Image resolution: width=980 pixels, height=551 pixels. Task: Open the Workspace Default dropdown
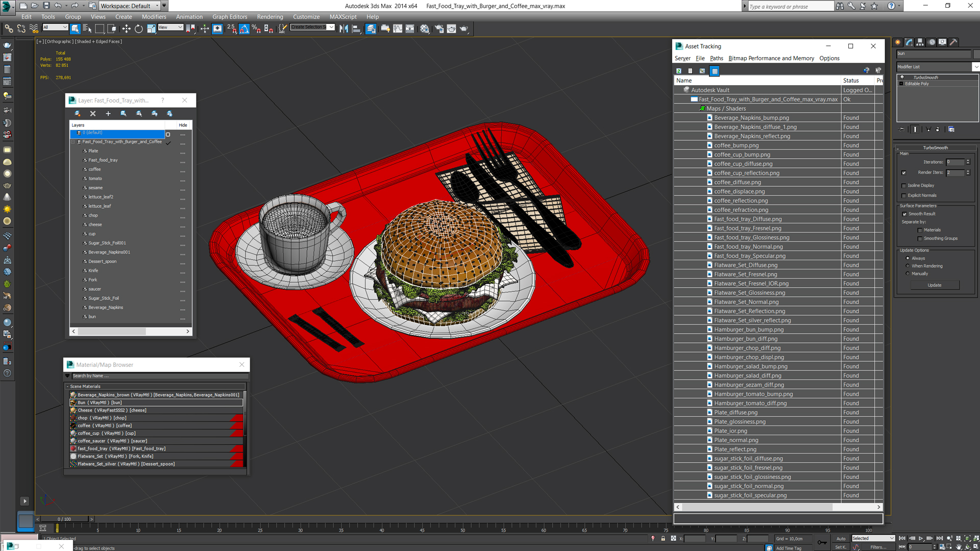tap(157, 6)
